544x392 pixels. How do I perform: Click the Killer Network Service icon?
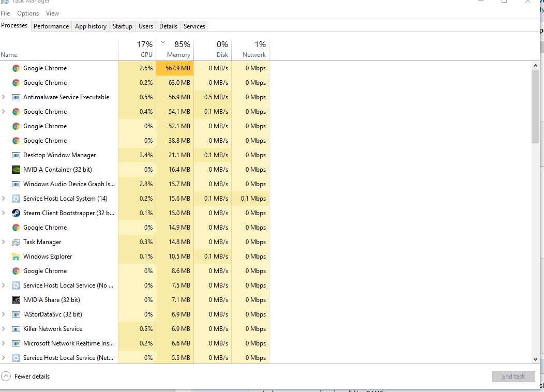16,329
